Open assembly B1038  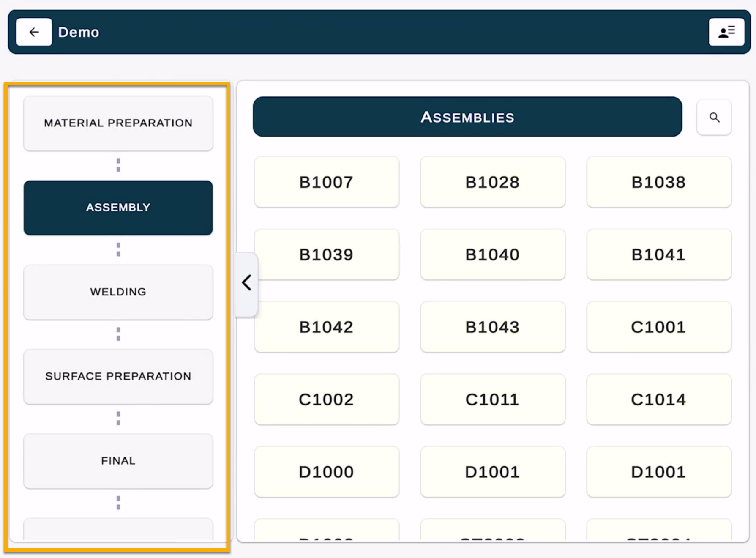(x=658, y=182)
